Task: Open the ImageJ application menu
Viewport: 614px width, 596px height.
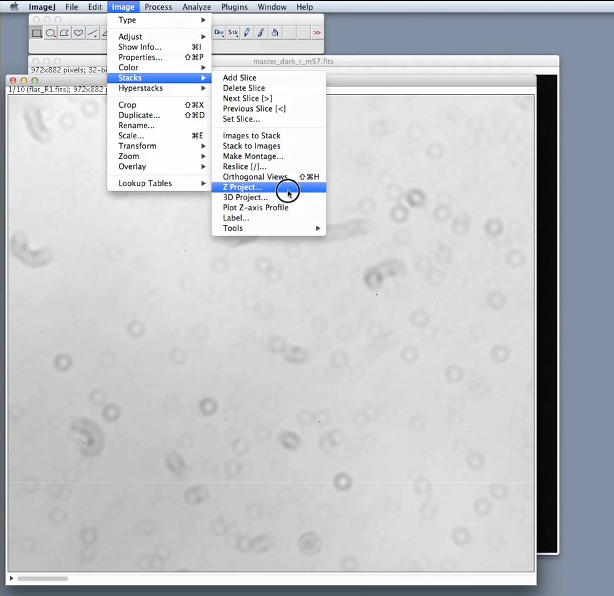Action: [42, 7]
